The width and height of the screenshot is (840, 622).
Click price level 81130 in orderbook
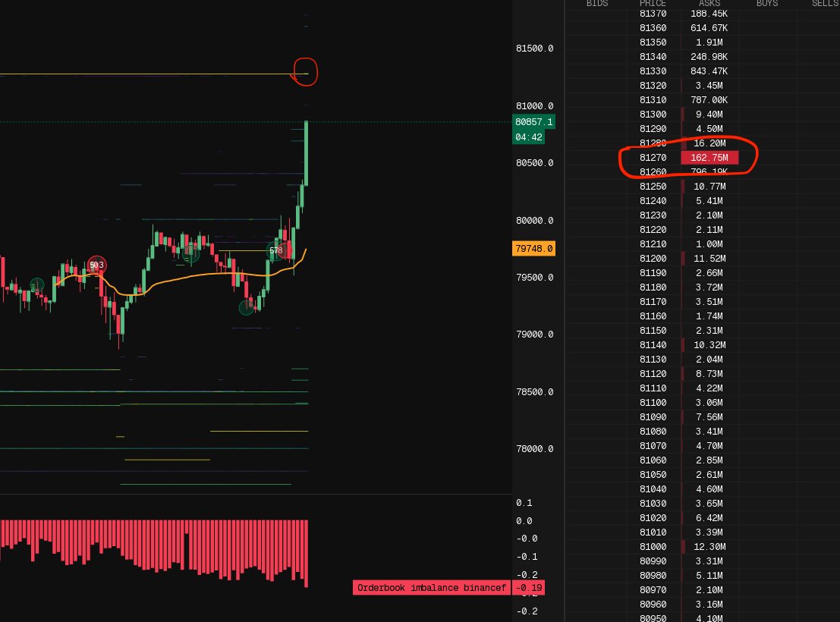point(653,360)
